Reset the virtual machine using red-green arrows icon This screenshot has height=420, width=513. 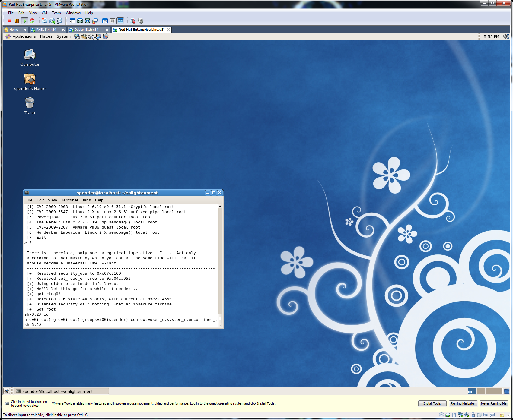[32, 21]
